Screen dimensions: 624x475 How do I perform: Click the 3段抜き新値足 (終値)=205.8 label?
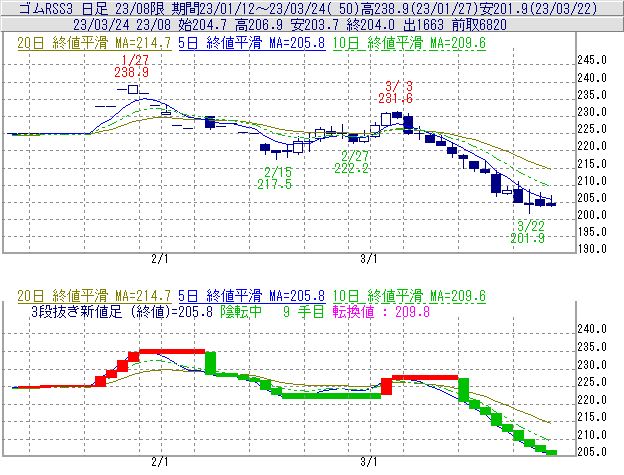tap(122, 311)
